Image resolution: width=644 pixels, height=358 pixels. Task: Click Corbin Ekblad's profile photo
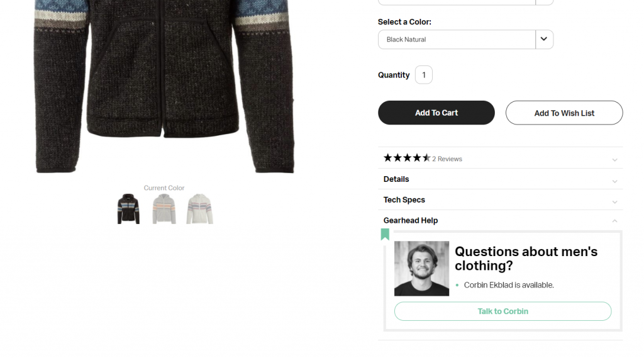pos(421,269)
